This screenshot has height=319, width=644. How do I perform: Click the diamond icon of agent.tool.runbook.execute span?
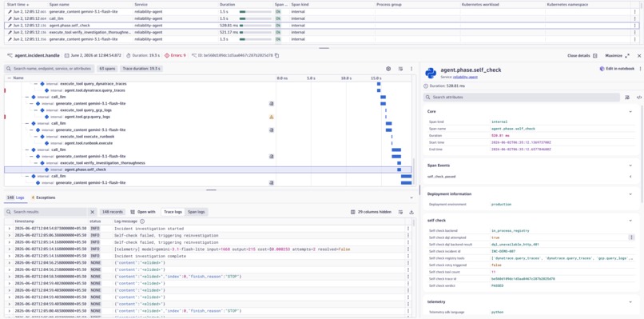pos(47,143)
